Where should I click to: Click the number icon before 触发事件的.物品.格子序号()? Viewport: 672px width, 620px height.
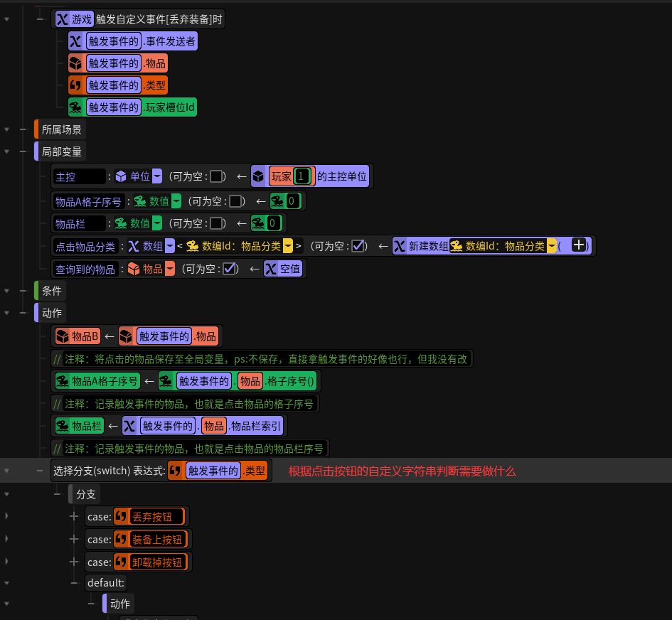[x=166, y=381]
